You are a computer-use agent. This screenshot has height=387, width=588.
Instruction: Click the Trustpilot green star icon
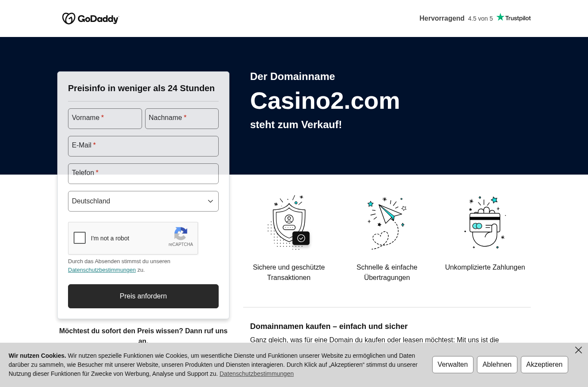pyautogui.click(x=500, y=17)
